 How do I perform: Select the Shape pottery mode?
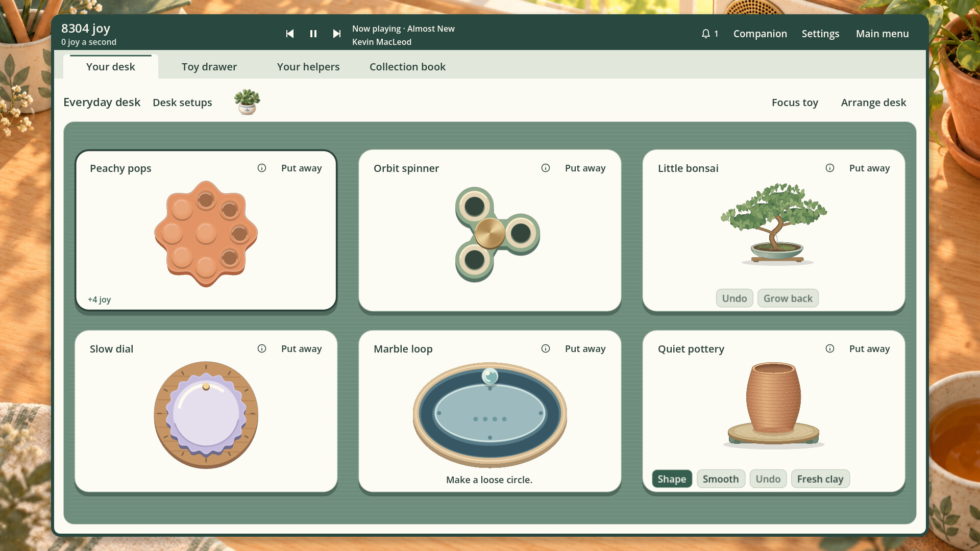click(x=672, y=479)
